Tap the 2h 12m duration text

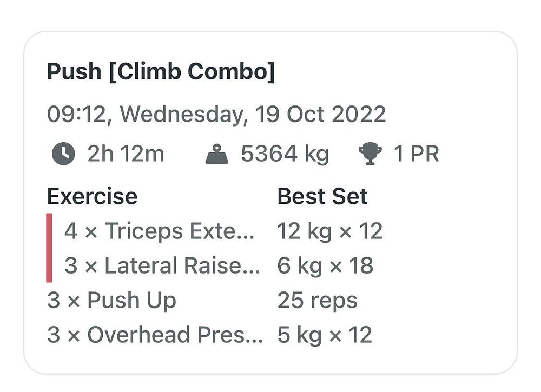point(126,154)
